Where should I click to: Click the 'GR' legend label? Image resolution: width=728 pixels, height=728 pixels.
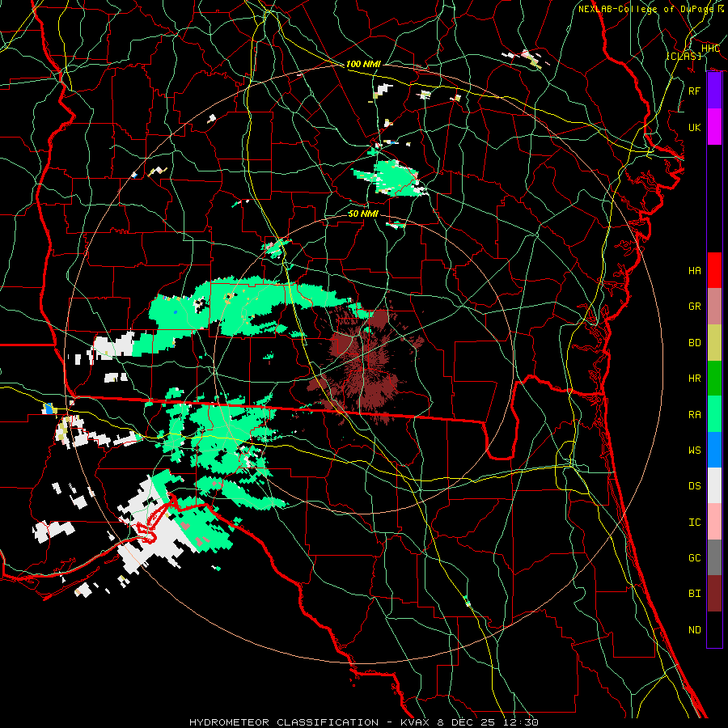coord(694,307)
